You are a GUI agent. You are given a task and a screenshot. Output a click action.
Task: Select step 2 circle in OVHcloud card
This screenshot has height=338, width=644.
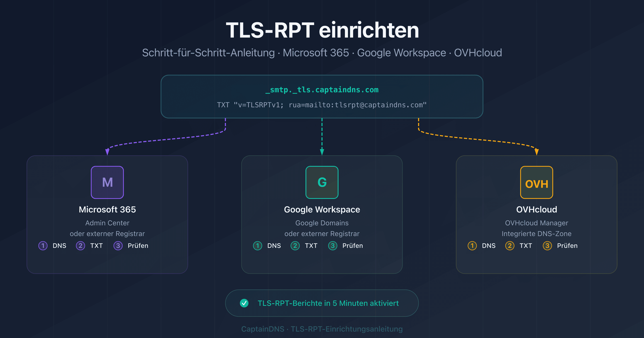[509, 246]
